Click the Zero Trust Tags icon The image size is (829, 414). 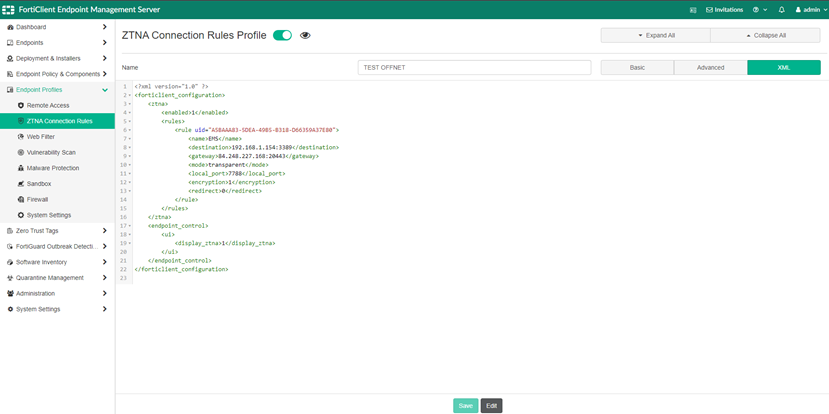pos(10,231)
